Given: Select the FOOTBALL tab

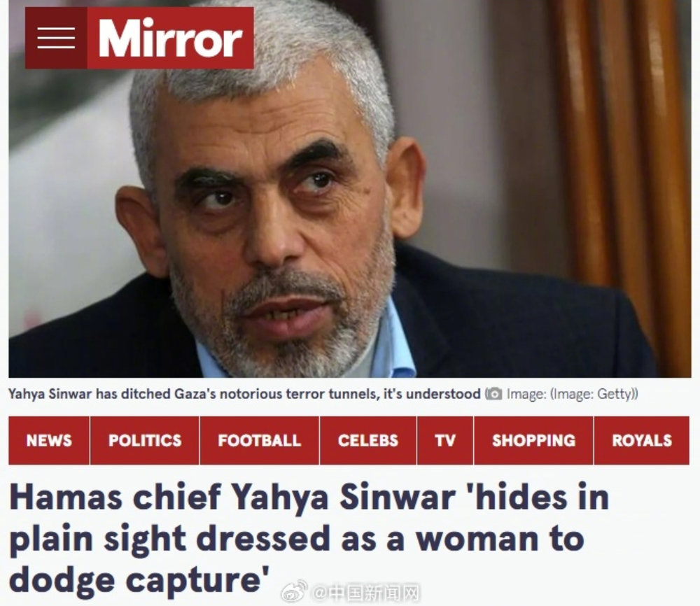Looking at the screenshot, I should tap(260, 440).
